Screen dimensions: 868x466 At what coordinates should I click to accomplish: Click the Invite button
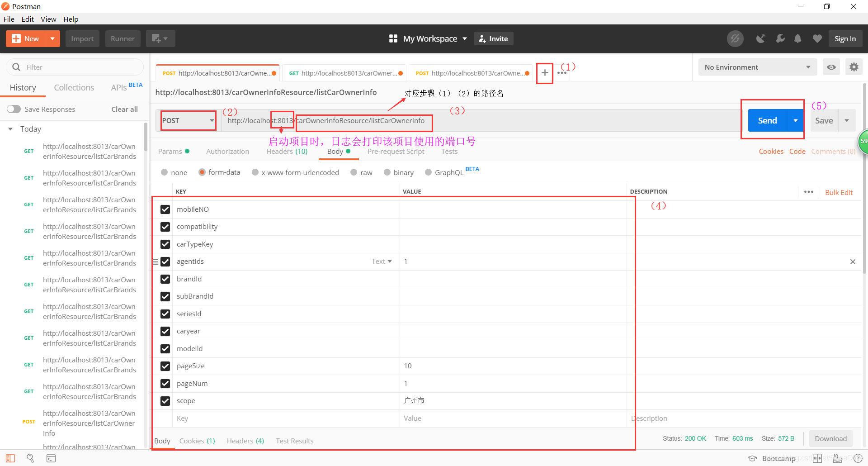tap(494, 39)
